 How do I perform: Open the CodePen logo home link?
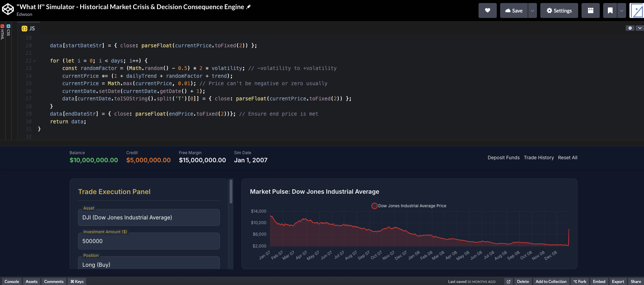tap(8, 9)
